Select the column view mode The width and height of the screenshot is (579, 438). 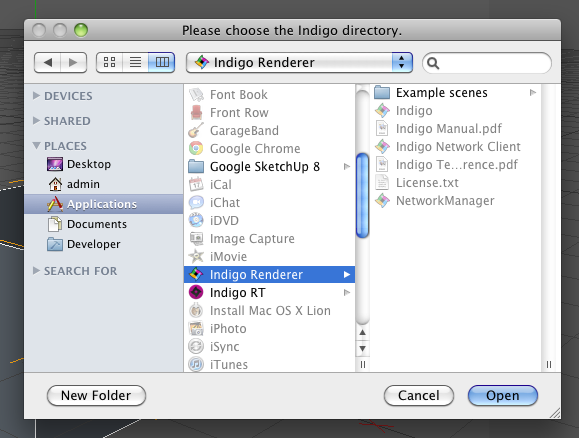click(x=162, y=62)
